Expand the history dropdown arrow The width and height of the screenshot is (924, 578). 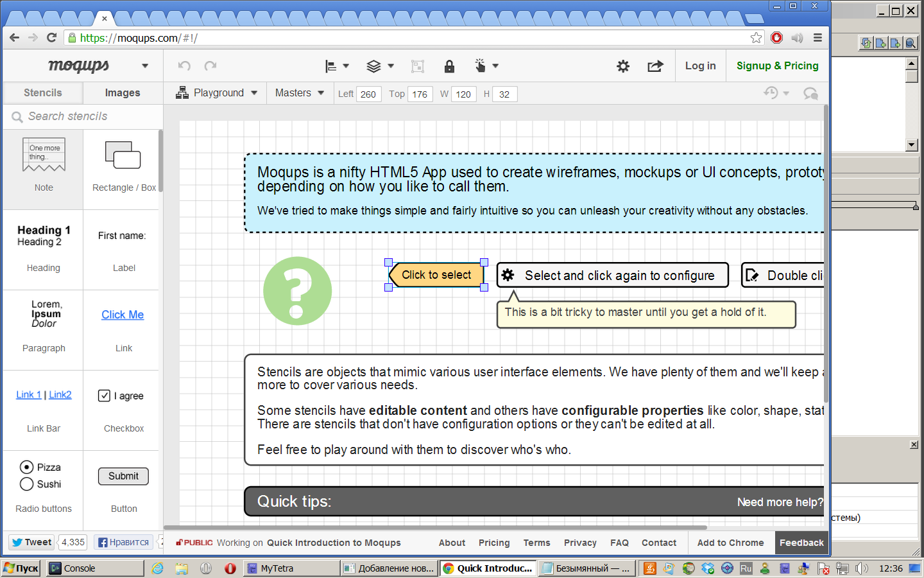(x=786, y=94)
